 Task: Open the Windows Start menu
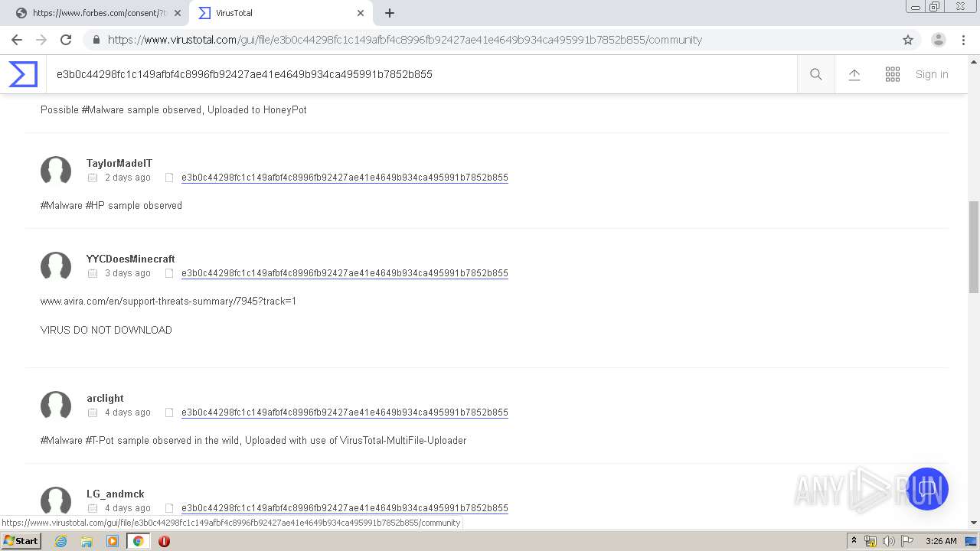pyautogui.click(x=21, y=541)
